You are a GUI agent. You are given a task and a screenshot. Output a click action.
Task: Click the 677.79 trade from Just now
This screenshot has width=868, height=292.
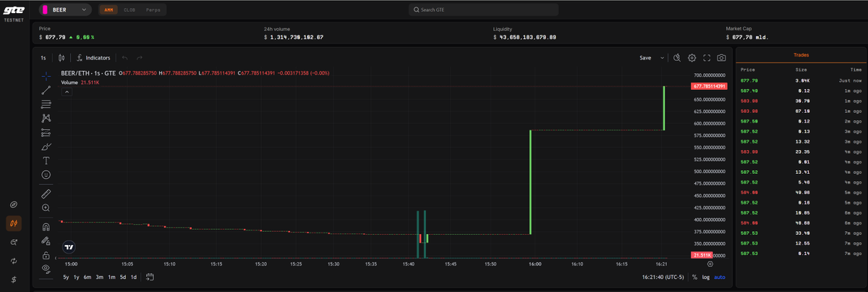tap(801, 80)
